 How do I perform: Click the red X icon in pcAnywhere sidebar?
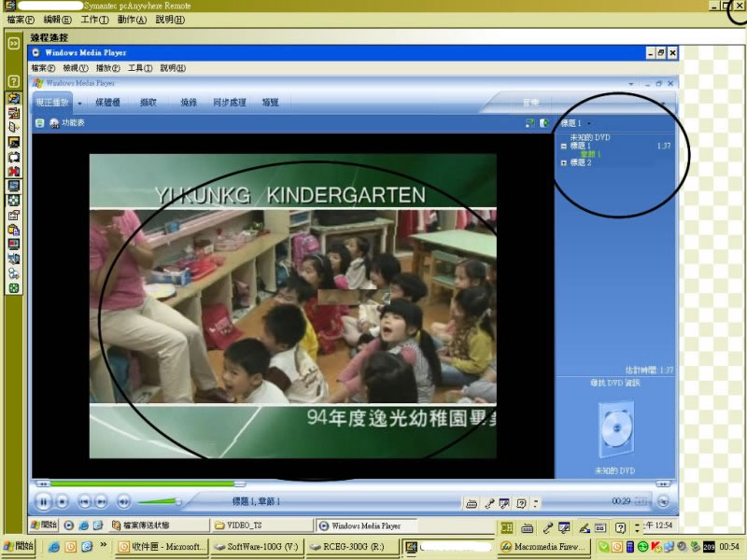tap(14, 172)
